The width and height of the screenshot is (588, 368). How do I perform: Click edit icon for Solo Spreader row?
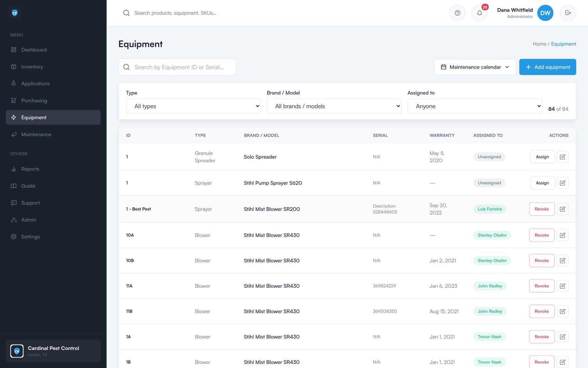pyautogui.click(x=563, y=157)
